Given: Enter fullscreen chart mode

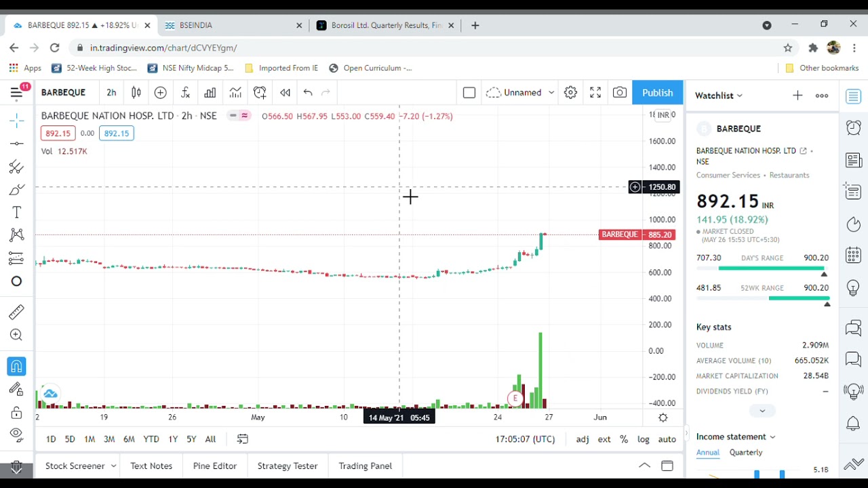Looking at the screenshot, I should [x=595, y=93].
